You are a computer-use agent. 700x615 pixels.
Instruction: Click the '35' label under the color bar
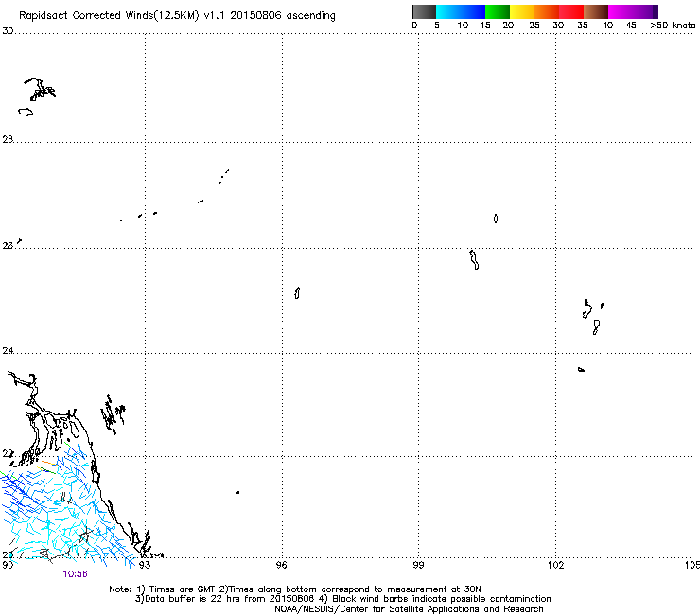point(583,26)
